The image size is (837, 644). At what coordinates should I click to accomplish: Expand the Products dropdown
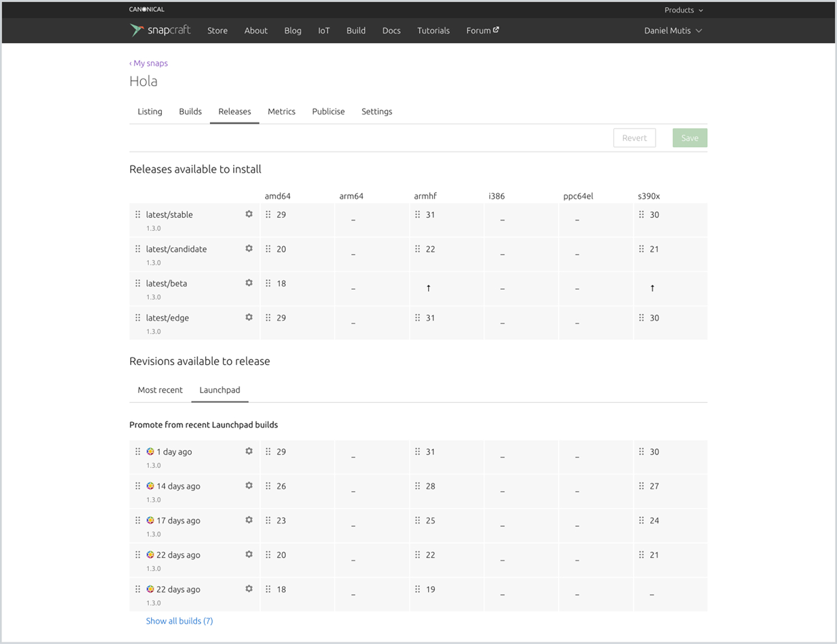684,10
